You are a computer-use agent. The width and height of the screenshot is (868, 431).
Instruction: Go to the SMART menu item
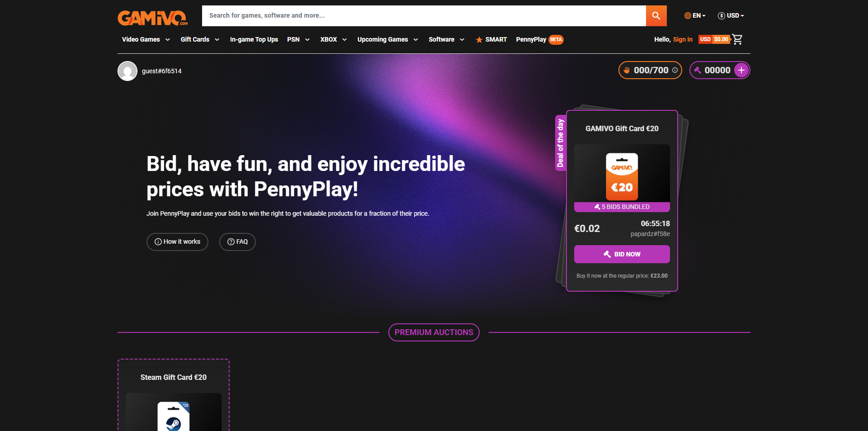[491, 39]
